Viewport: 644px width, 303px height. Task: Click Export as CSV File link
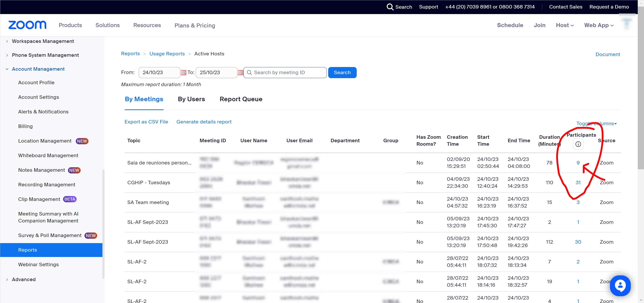146,122
